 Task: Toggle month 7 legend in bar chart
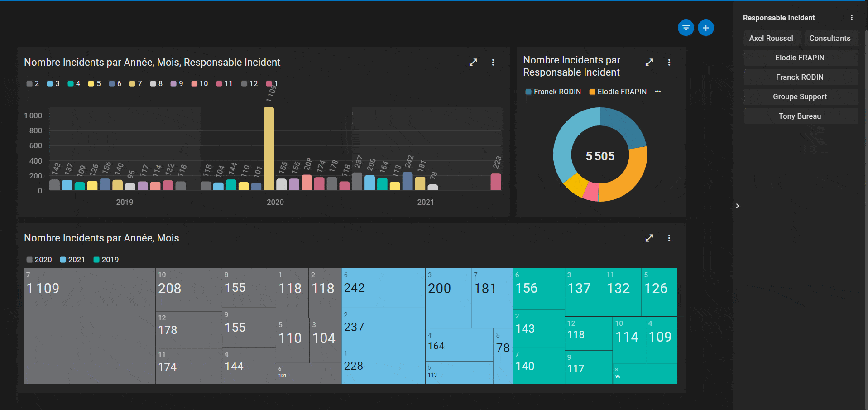(136, 84)
